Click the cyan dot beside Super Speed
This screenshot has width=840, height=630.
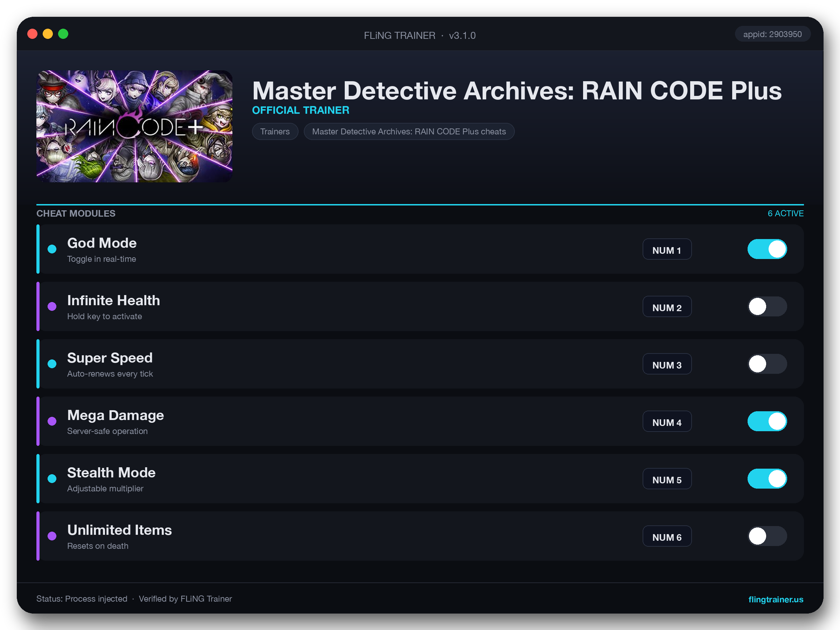click(52, 364)
